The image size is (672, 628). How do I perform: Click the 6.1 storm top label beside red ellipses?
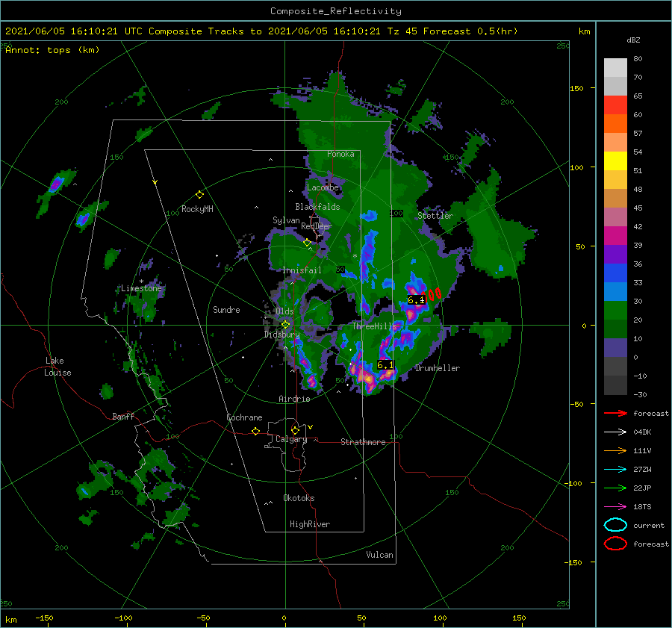pyautogui.click(x=416, y=300)
